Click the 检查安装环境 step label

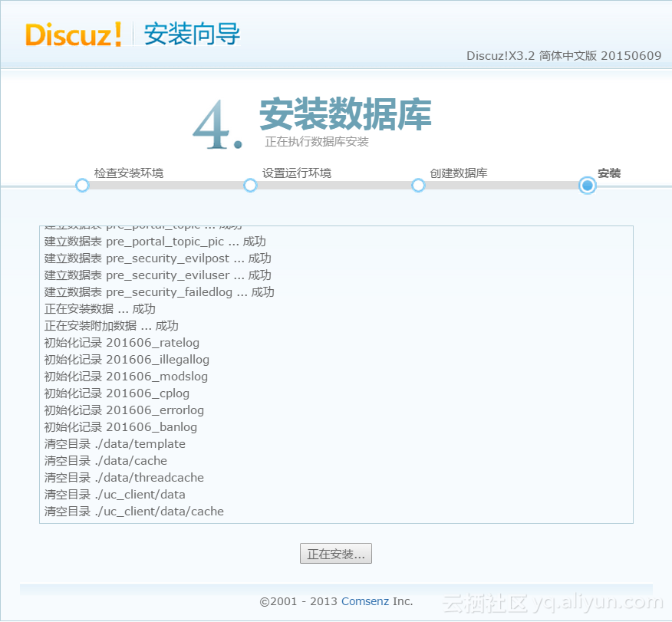(x=129, y=173)
